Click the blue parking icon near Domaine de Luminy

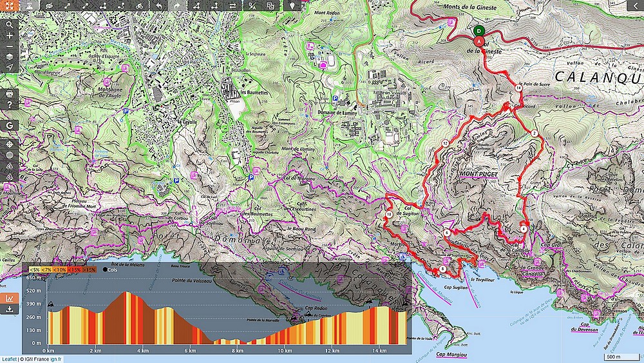point(335,99)
